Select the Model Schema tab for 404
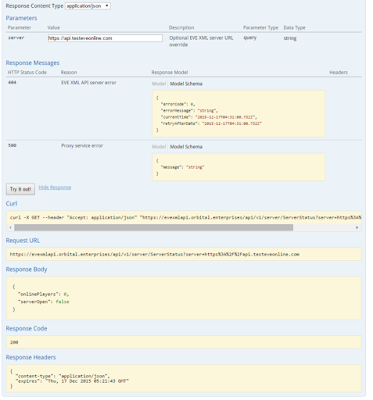 [x=186, y=84]
